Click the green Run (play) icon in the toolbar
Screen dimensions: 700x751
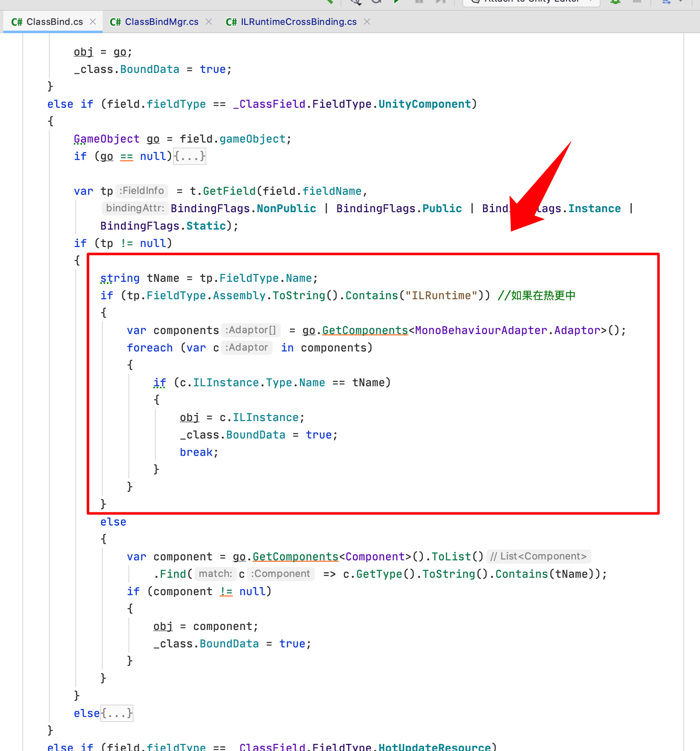pos(396,2)
